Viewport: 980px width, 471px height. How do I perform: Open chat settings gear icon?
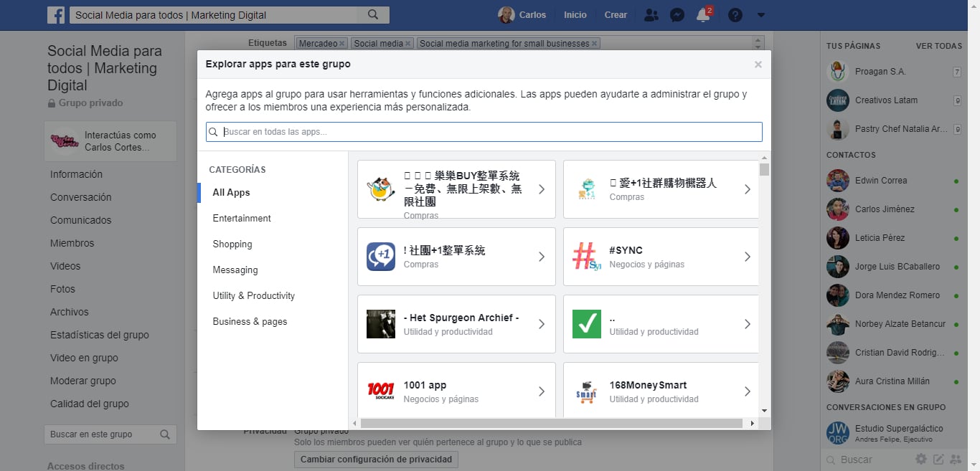[921, 460]
